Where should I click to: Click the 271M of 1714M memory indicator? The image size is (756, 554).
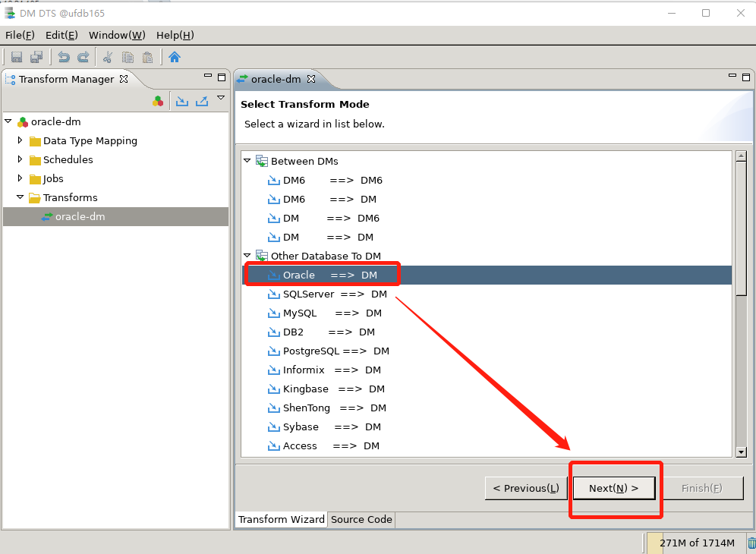tap(697, 543)
